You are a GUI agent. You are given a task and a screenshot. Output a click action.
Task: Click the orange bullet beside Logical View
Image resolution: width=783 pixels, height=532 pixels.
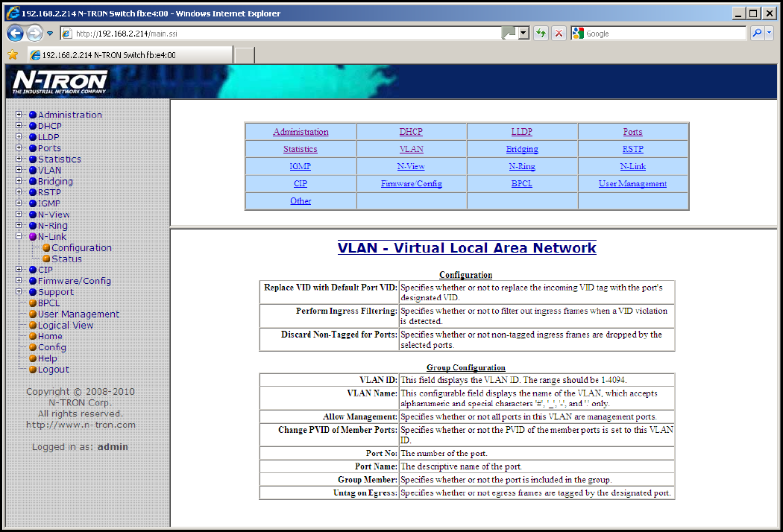click(x=33, y=325)
